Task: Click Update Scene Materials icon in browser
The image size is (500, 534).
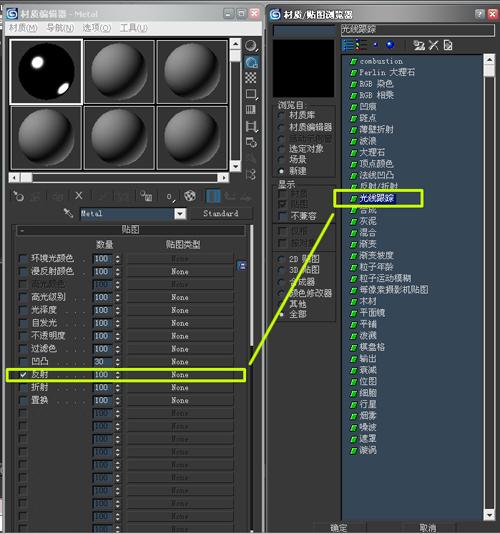Action: [x=419, y=45]
